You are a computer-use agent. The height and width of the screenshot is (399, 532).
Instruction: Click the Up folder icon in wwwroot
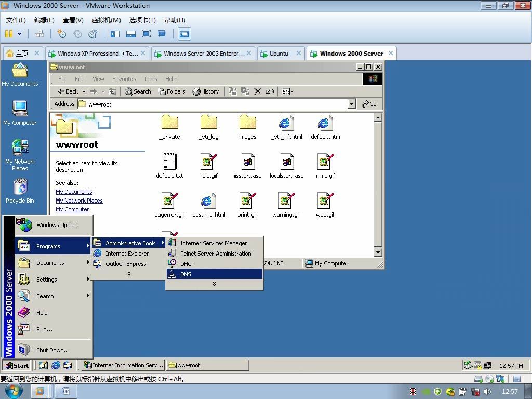pos(112,91)
